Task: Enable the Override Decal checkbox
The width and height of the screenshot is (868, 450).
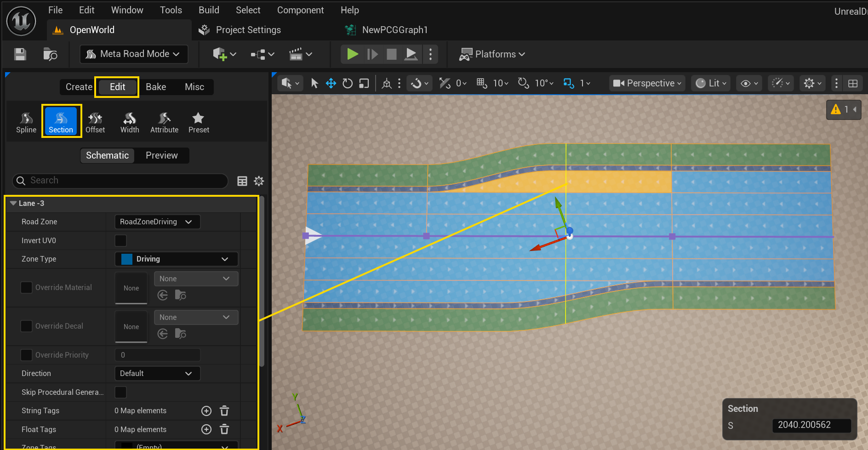Action: click(27, 326)
